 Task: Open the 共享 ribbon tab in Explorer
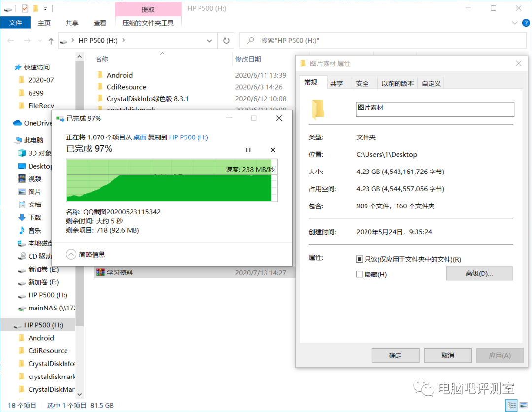[x=72, y=23]
